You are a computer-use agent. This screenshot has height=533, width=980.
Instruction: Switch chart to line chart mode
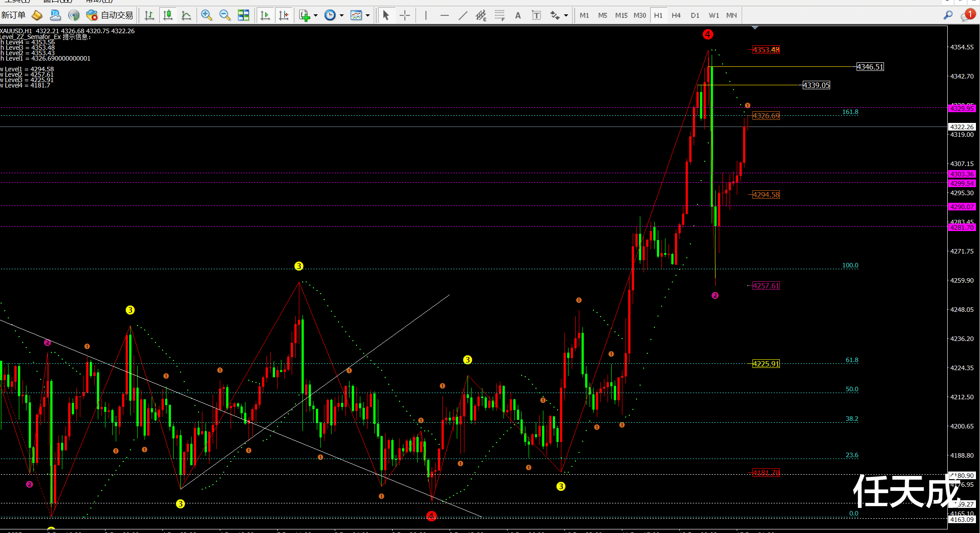pos(186,15)
